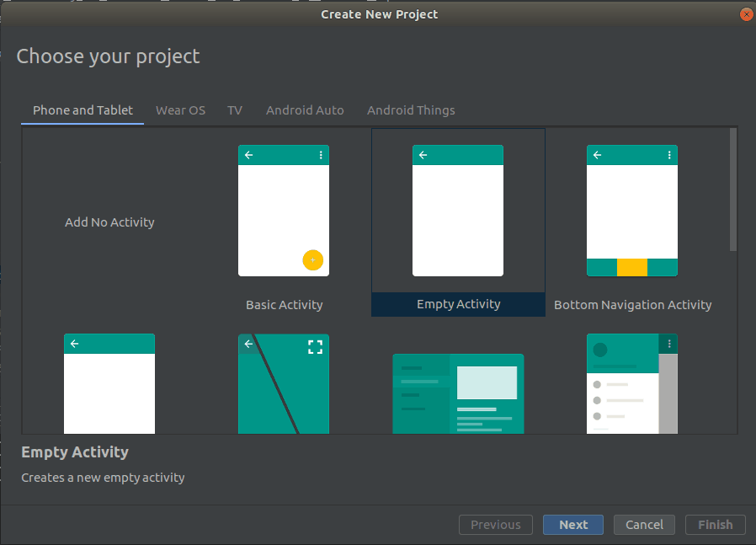The width and height of the screenshot is (756, 545).
Task: Click the Next button
Action: 572,524
